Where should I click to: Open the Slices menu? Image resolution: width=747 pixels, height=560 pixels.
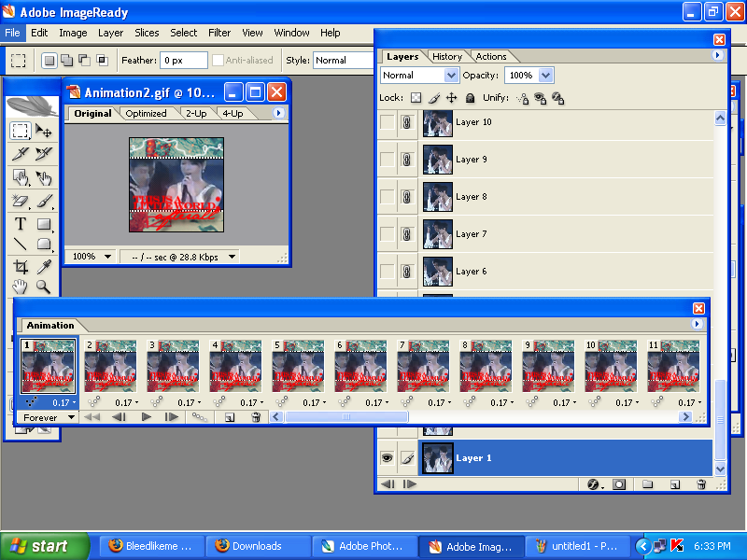tap(147, 33)
